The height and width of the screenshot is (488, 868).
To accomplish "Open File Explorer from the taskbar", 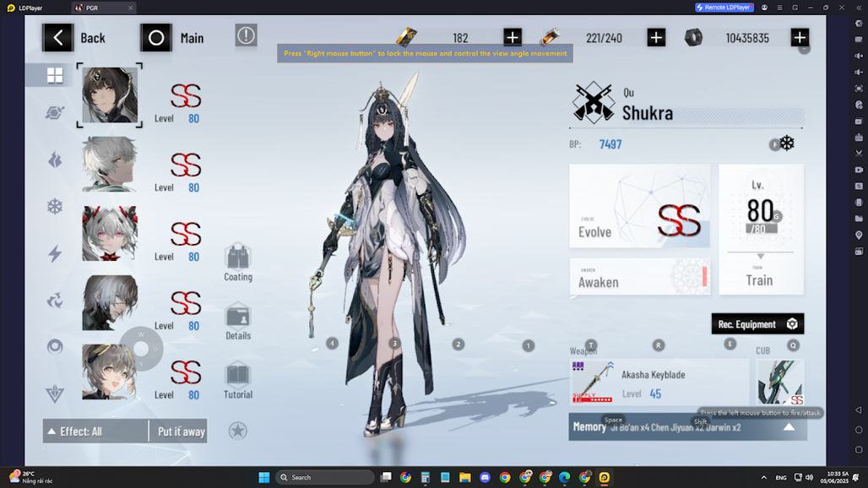I will click(x=465, y=478).
